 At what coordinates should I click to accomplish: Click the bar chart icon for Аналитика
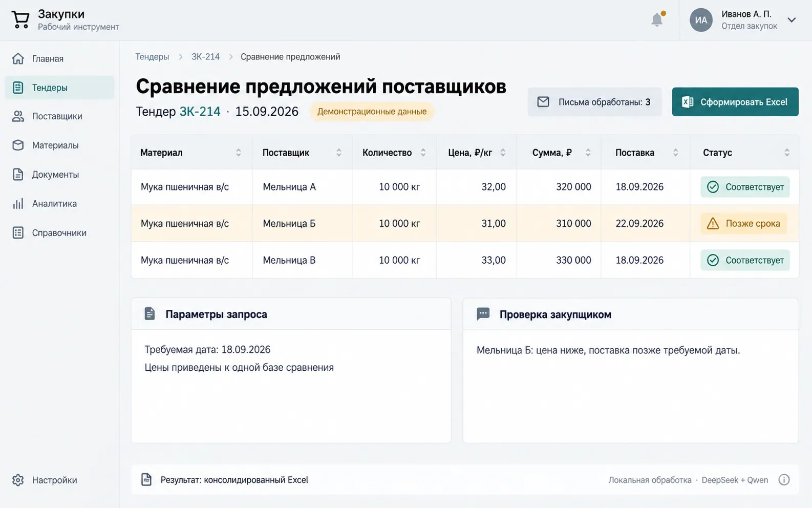click(18, 204)
